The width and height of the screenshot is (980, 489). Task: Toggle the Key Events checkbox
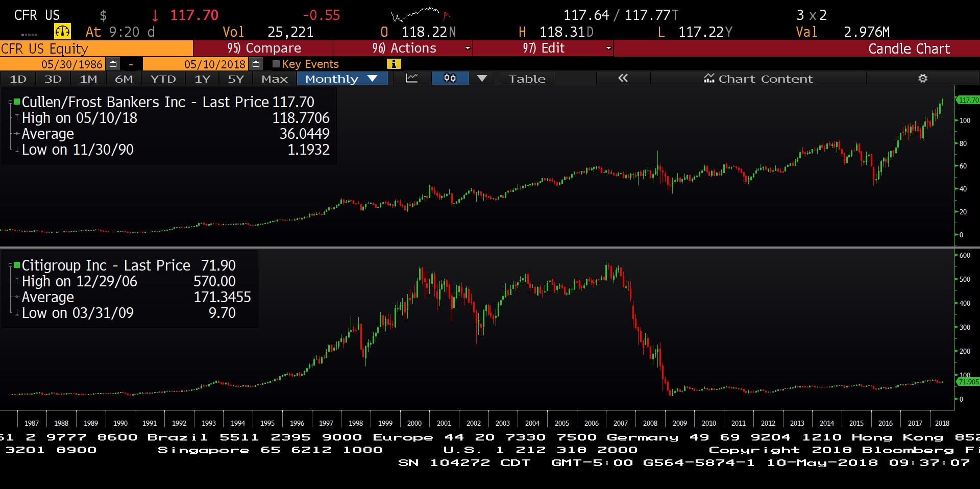point(276,64)
